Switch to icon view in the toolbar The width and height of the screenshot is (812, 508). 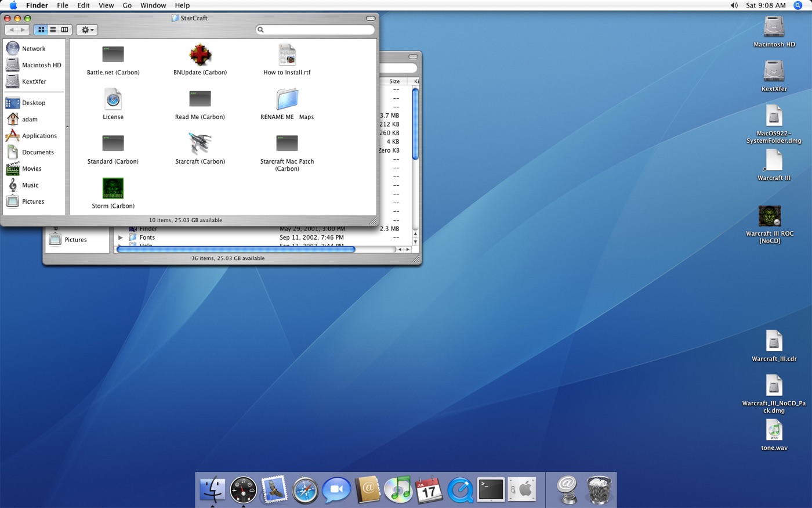pos(41,30)
